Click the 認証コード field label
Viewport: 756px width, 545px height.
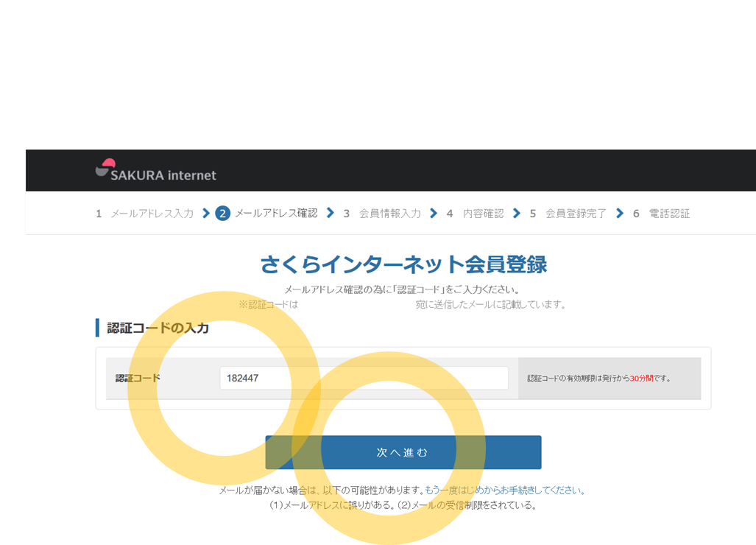tap(138, 378)
